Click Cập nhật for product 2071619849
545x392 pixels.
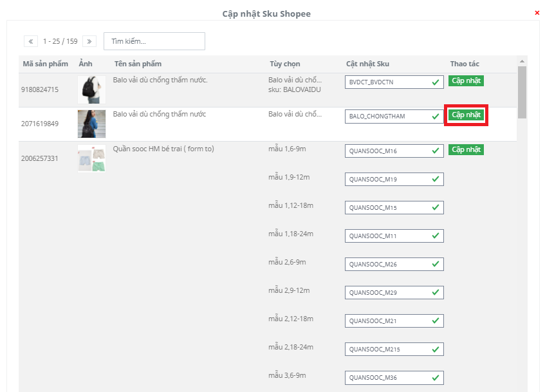[x=466, y=115]
